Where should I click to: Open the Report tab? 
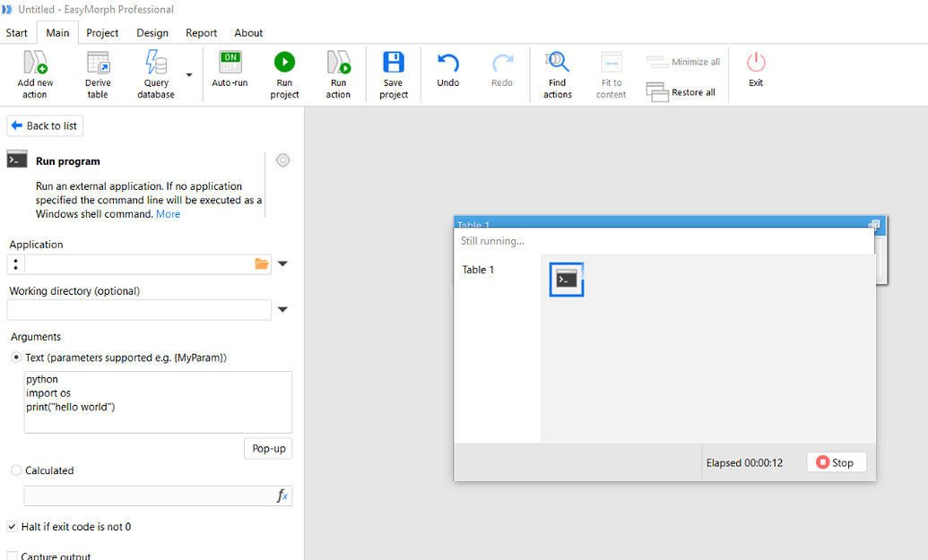[201, 33]
